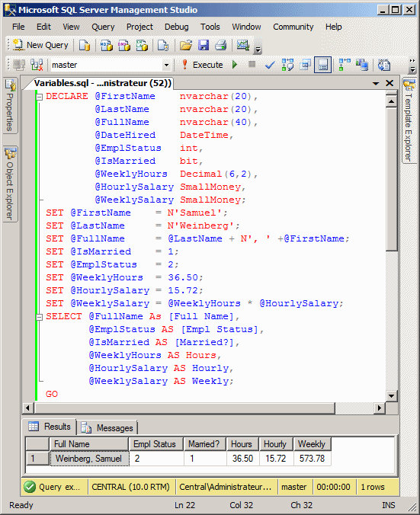Print the query using printer icon
Viewport: 420px width, 515px height.
point(221,45)
